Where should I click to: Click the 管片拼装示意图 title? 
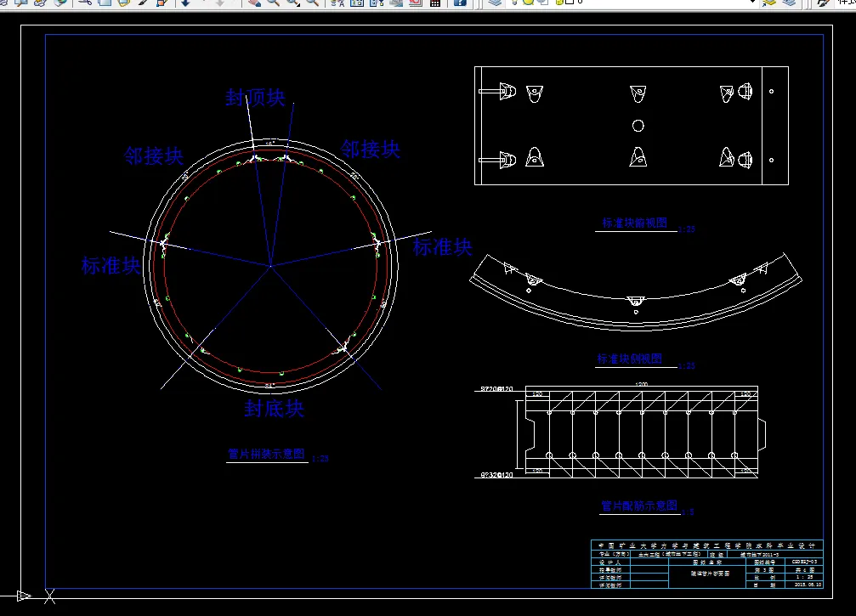[x=266, y=454]
